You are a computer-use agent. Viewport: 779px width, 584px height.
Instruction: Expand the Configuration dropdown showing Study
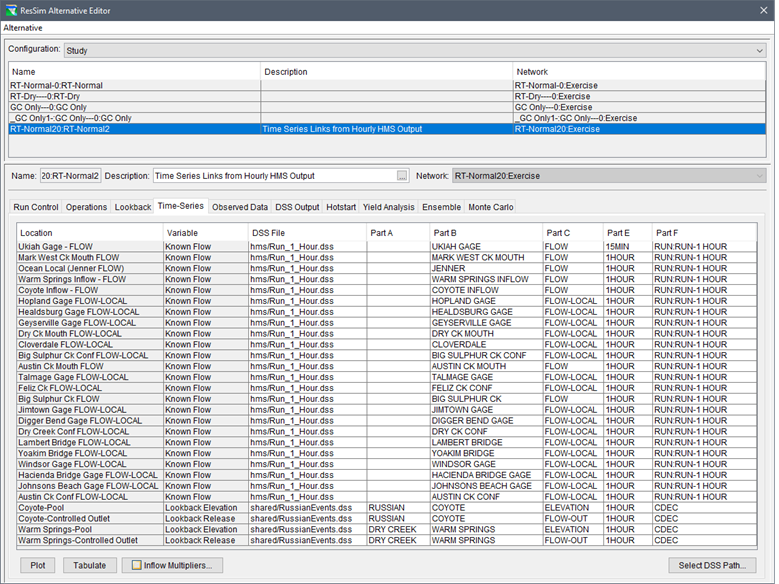click(415, 50)
